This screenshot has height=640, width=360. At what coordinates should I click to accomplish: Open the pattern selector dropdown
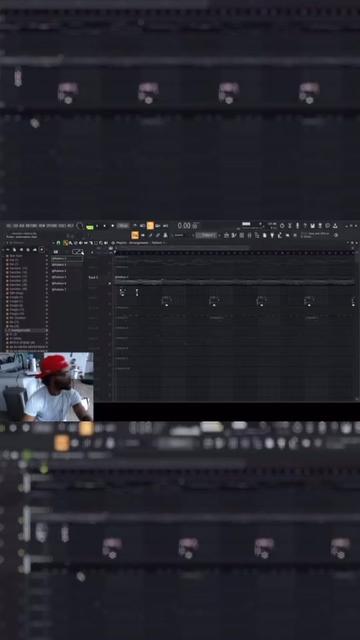click(207, 235)
